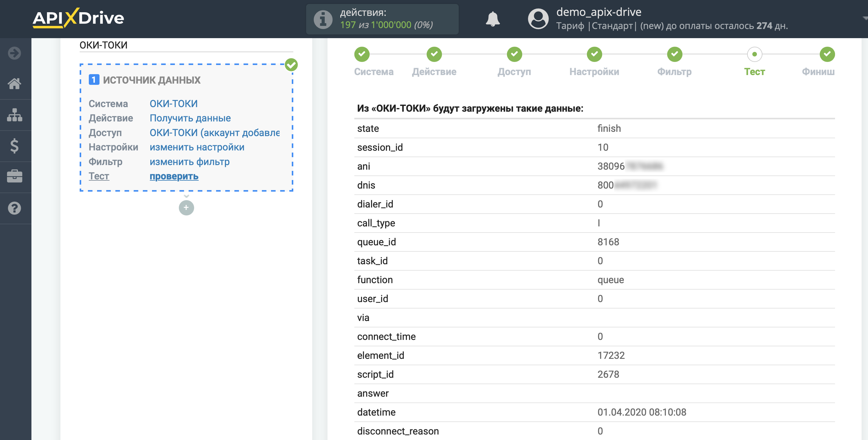Open the help question mark icon
868x440 pixels.
pyautogui.click(x=14, y=208)
